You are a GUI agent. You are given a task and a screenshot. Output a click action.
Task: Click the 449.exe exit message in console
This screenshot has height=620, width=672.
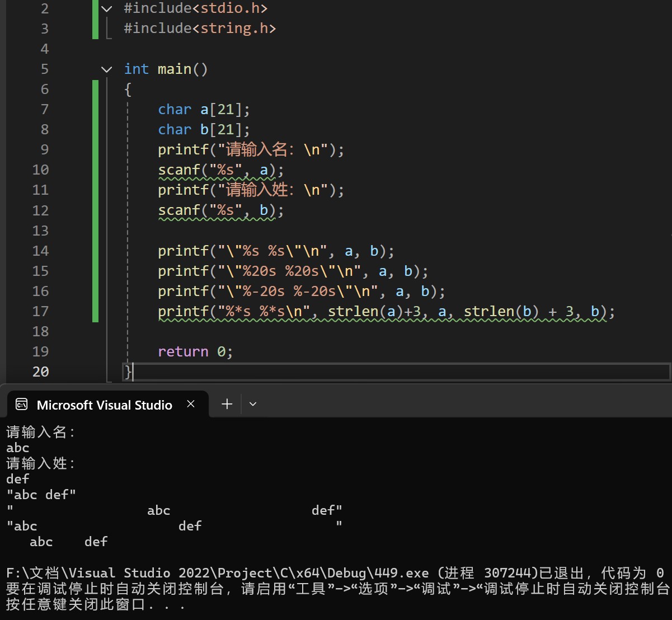tap(335, 573)
